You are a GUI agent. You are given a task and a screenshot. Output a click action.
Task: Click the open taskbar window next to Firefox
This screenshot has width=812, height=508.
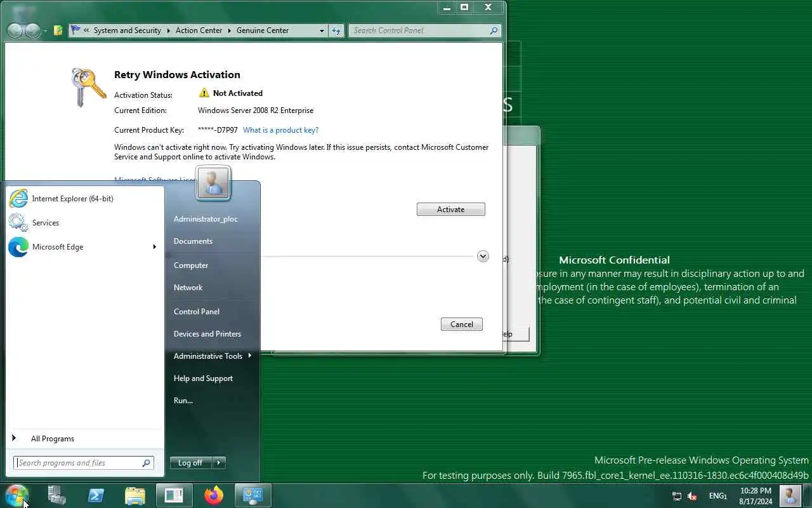click(174, 495)
